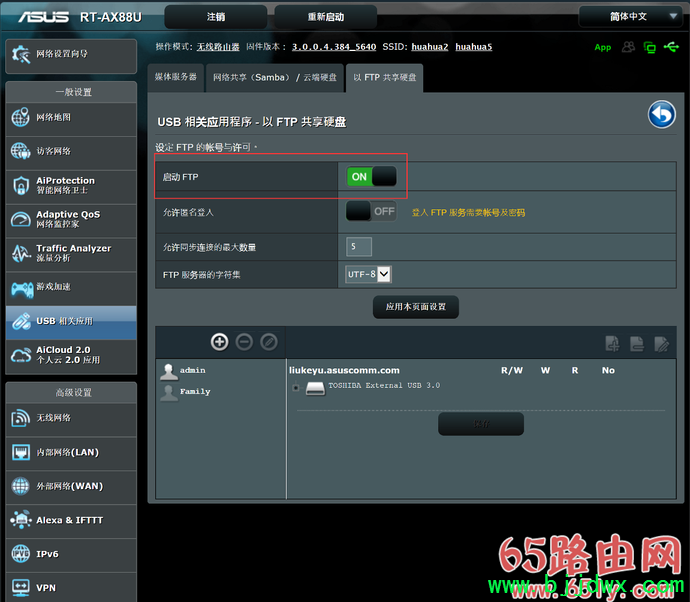The height and width of the screenshot is (602, 690).
Task: Select the admin user account
Action: (x=183, y=371)
